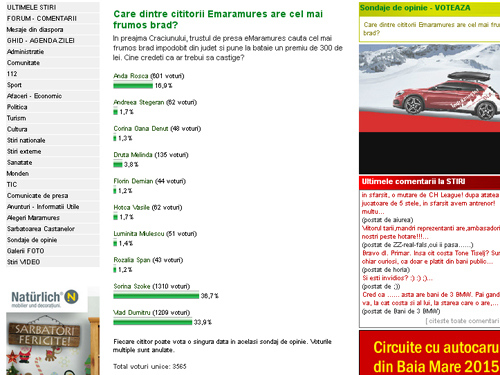Click the Vlad Dumitru candidate link
Screen dimensions: 500x375
[x=132, y=312]
